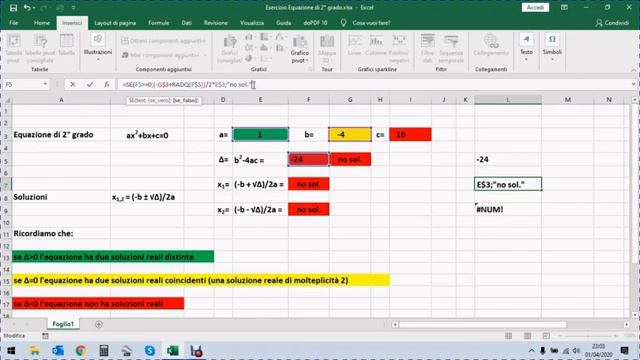The height and width of the screenshot is (360, 640).
Task: Click the Tabella pivot ribbon button
Action: click(13, 49)
